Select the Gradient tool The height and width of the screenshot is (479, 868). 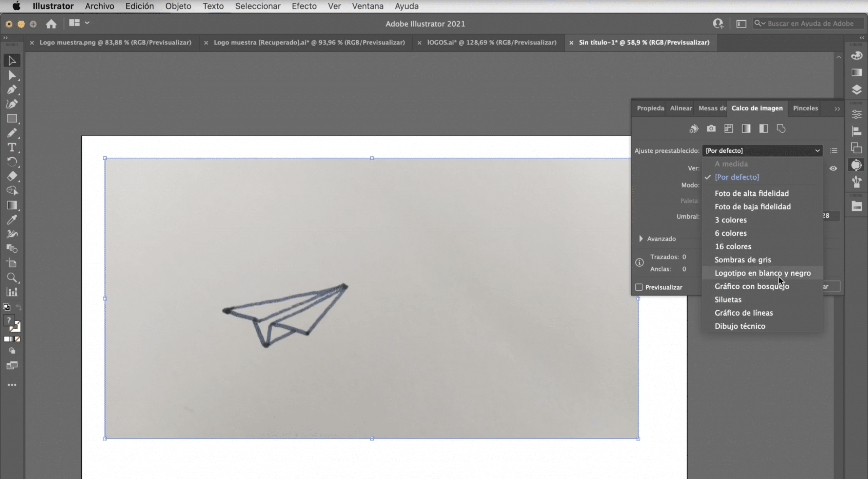point(12,205)
